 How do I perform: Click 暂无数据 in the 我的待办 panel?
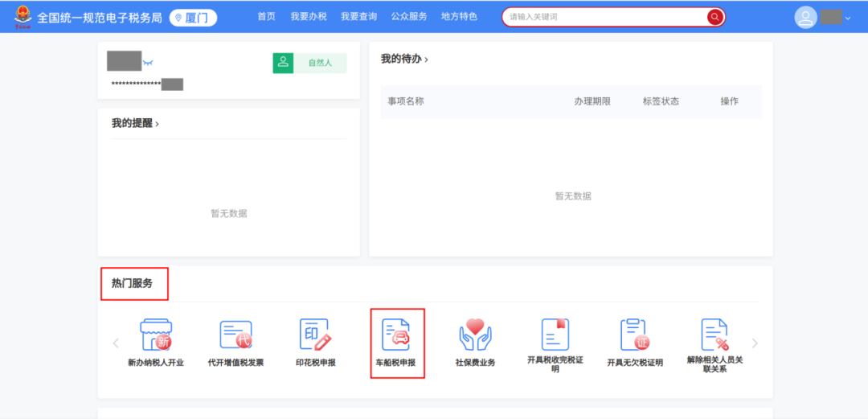pyautogui.click(x=573, y=196)
